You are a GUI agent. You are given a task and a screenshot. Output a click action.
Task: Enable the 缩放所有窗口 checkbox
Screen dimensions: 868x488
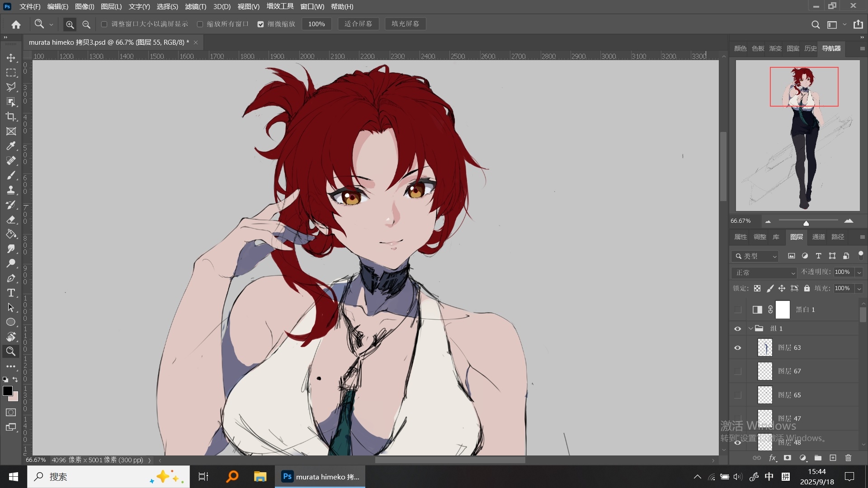[200, 24]
